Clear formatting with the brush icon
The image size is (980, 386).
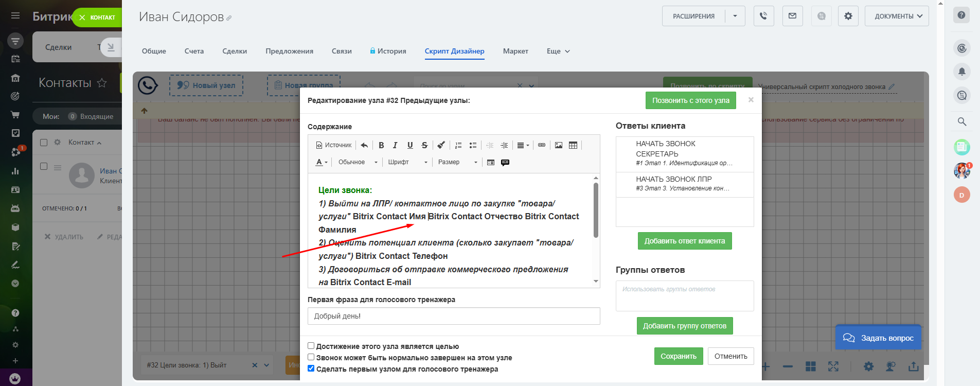[441, 145]
